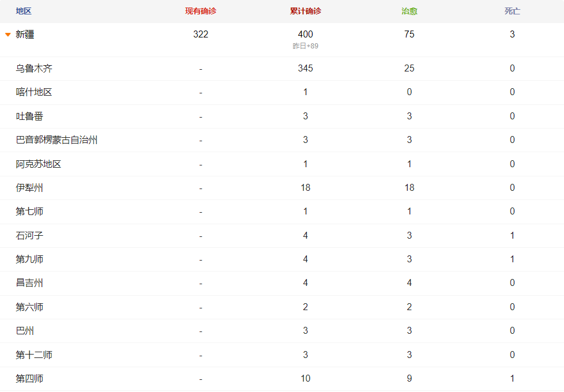Click the 昌吉州 row label
The height and width of the screenshot is (392, 564).
[29, 283]
